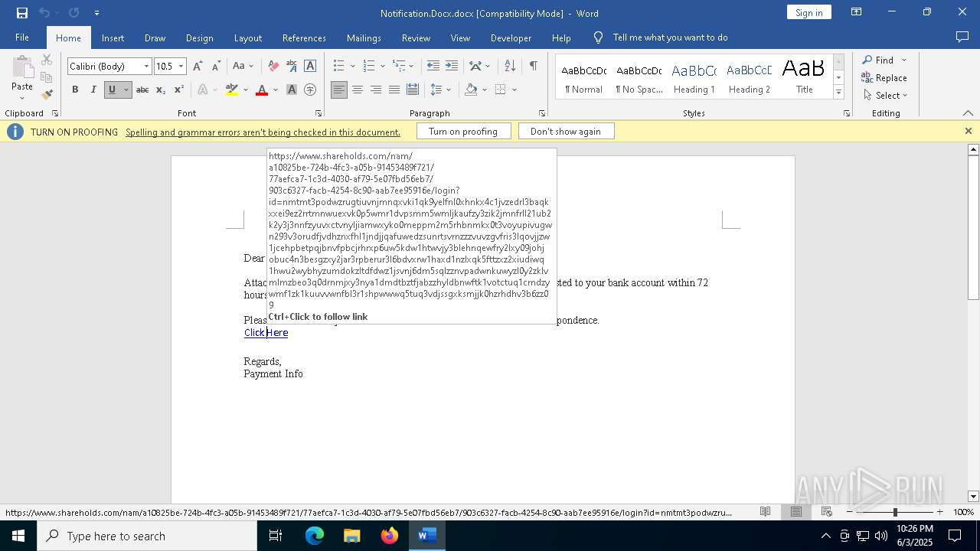Image resolution: width=980 pixels, height=551 pixels.
Task: Decrease paragraph indent
Action: (x=433, y=66)
